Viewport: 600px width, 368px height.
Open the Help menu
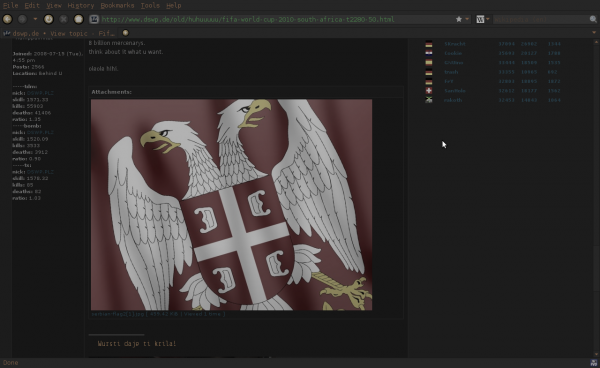click(174, 5)
